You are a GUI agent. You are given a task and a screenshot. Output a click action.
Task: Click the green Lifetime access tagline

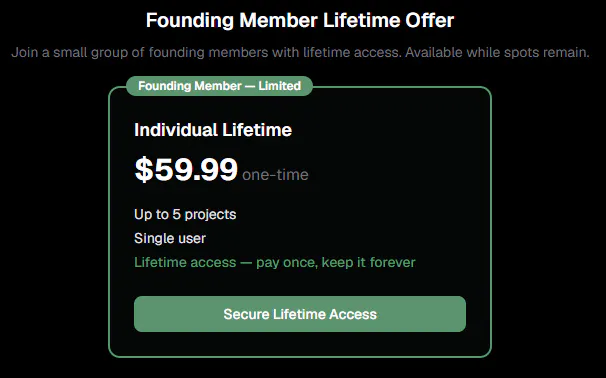tap(275, 262)
